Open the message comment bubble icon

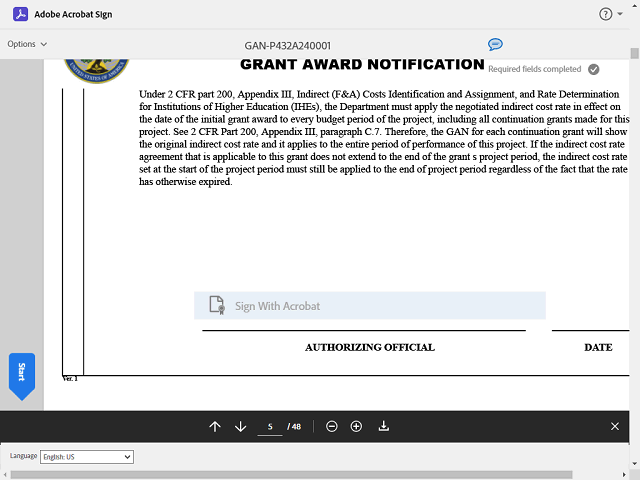[x=495, y=44]
